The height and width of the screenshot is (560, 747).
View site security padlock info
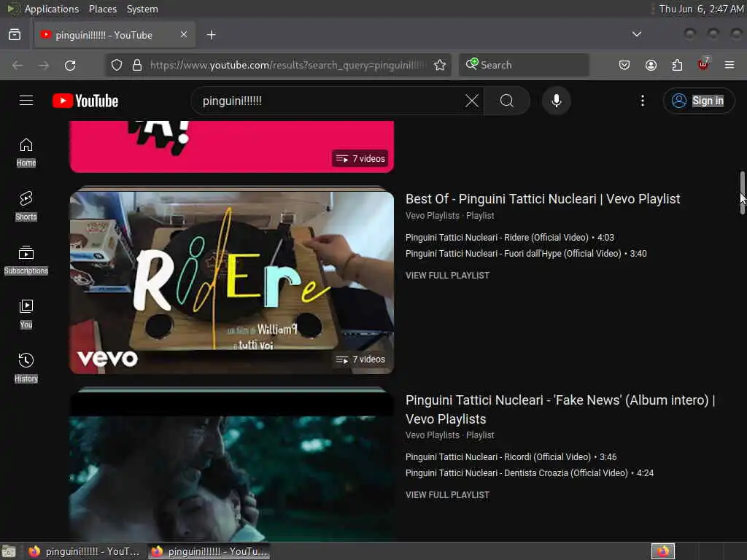(137, 65)
